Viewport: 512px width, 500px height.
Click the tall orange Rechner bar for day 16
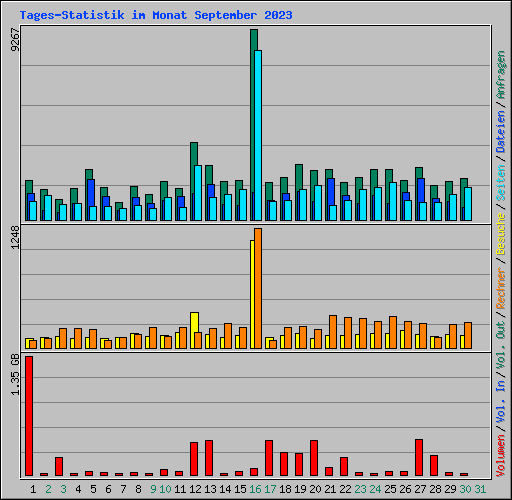[258, 288]
